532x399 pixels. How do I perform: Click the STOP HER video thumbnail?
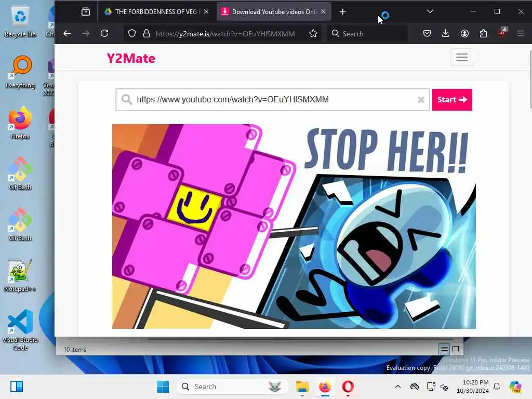[x=294, y=227]
